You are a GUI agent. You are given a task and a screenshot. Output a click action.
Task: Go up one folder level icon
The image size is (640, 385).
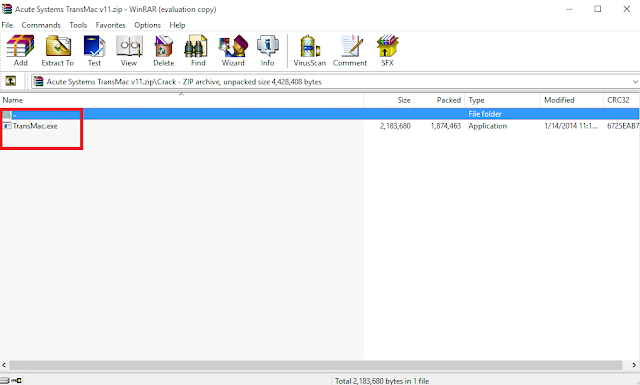pos(11,81)
